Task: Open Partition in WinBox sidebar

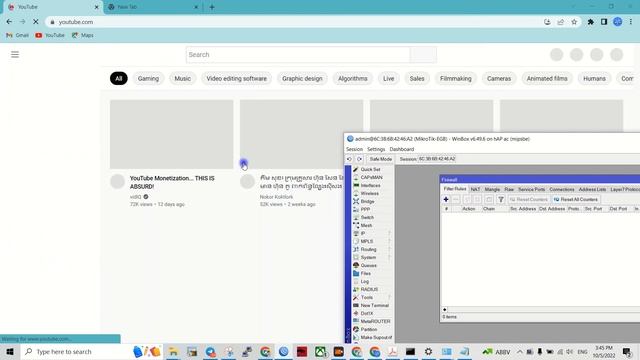Action: tap(369, 329)
